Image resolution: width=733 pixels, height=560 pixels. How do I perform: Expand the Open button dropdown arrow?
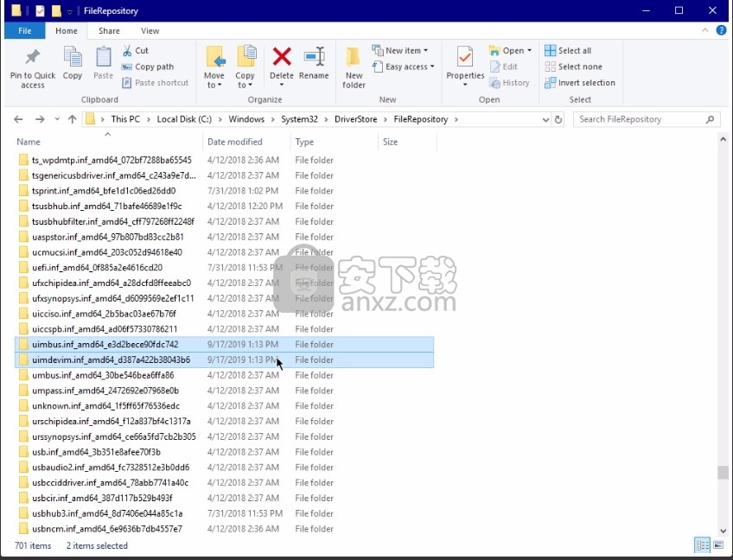pos(529,50)
